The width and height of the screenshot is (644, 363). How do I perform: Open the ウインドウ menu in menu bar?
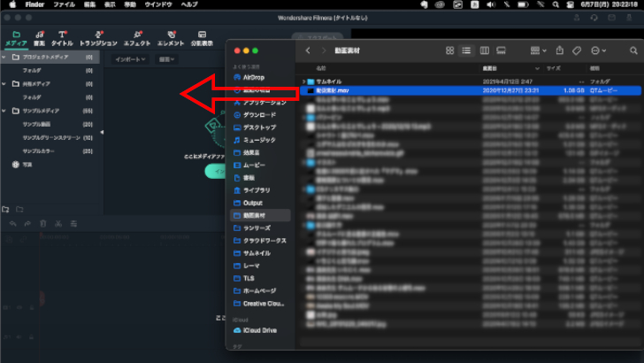tap(158, 4)
